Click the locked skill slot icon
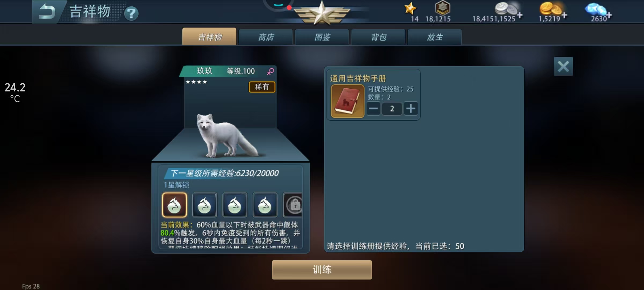Viewport: 644px width, 290px height. tap(293, 205)
